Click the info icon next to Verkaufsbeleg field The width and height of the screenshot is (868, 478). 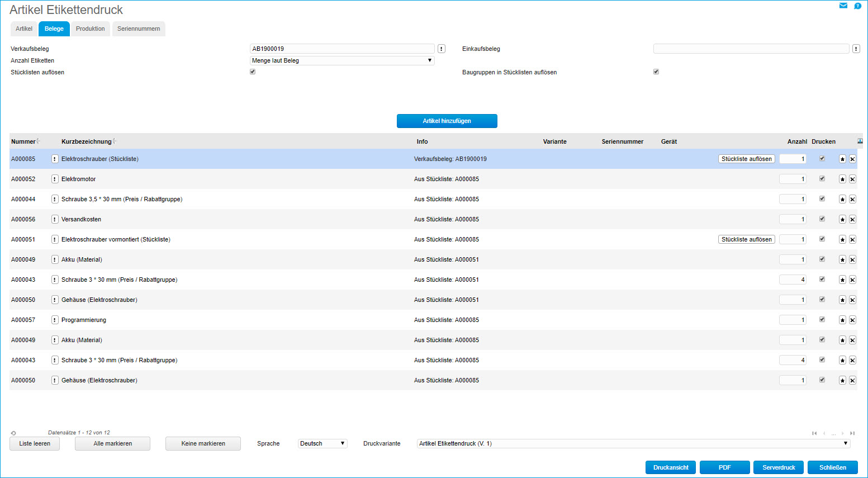442,49
